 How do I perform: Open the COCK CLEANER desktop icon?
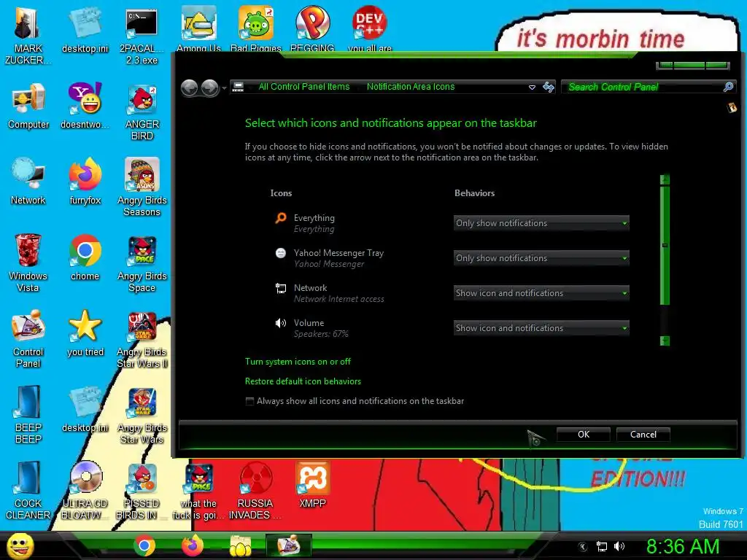[x=28, y=491]
